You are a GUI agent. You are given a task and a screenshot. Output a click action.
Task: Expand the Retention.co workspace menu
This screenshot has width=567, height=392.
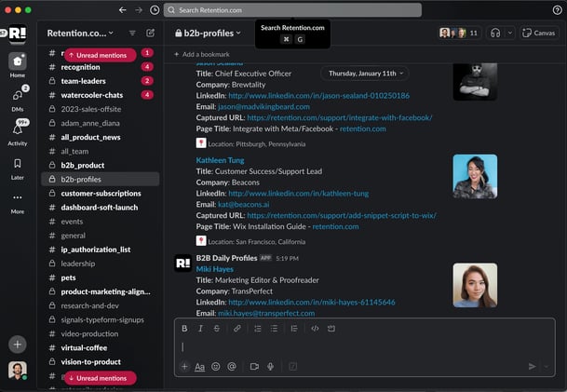pyautogui.click(x=80, y=34)
